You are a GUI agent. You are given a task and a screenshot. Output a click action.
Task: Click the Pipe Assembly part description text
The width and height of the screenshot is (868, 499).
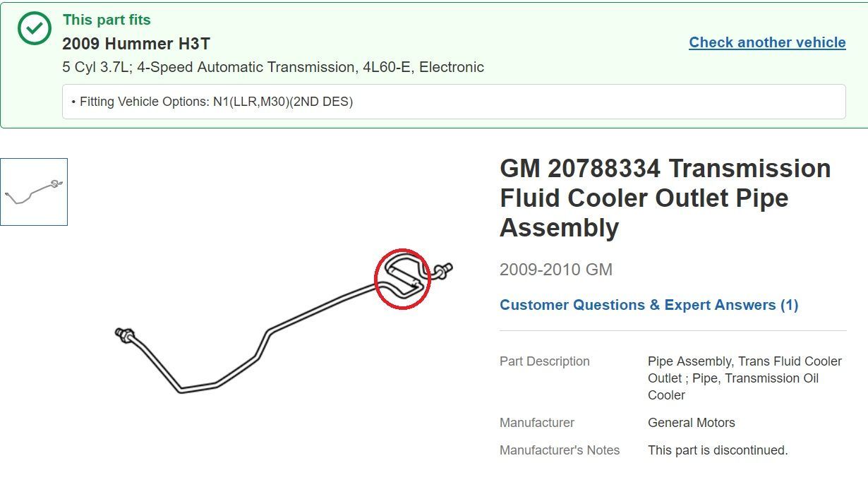tap(745, 378)
